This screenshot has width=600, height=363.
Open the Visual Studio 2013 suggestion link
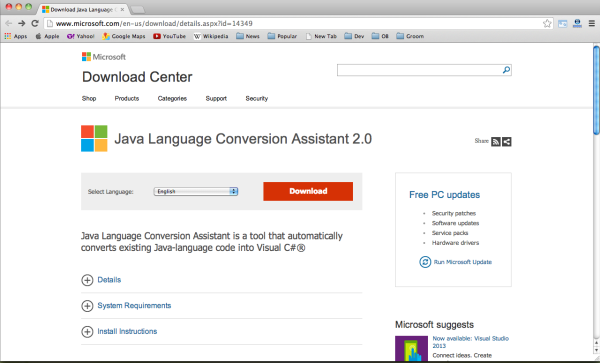pyautogui.click(x=470, y=342)
